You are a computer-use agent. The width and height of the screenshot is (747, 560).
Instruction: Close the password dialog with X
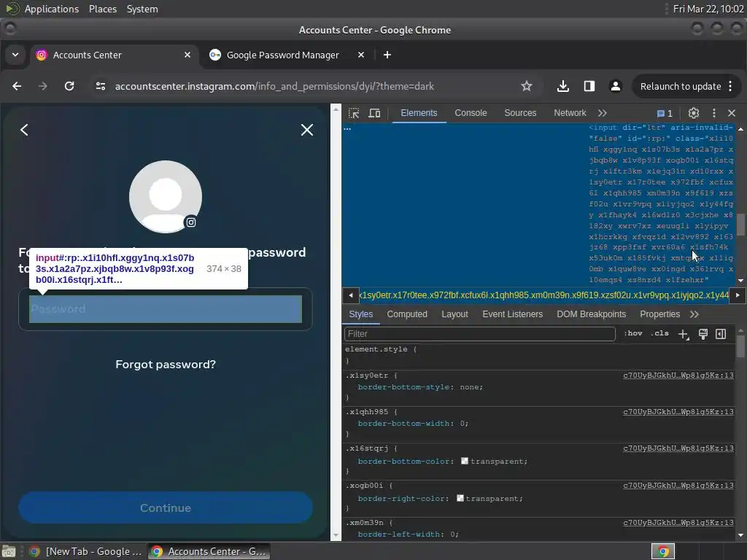pyautogui.click(x=307, y=130)
